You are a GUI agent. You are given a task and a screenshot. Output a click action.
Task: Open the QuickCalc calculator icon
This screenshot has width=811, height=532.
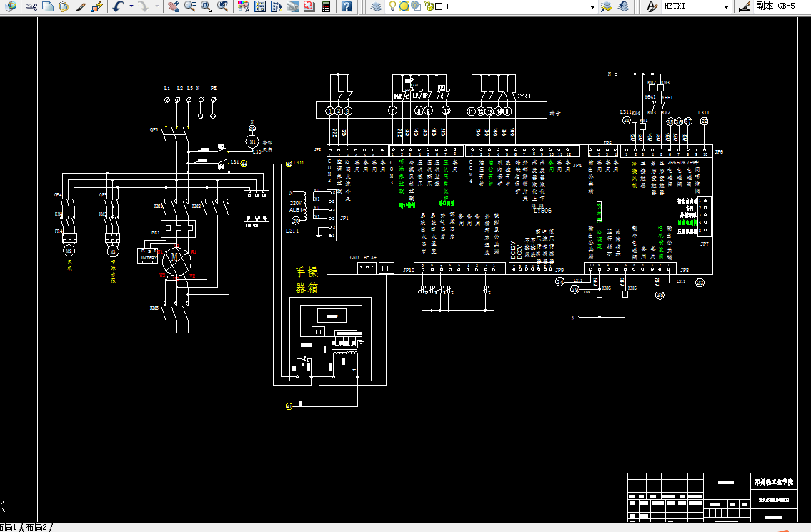click(x=326, y=6)
